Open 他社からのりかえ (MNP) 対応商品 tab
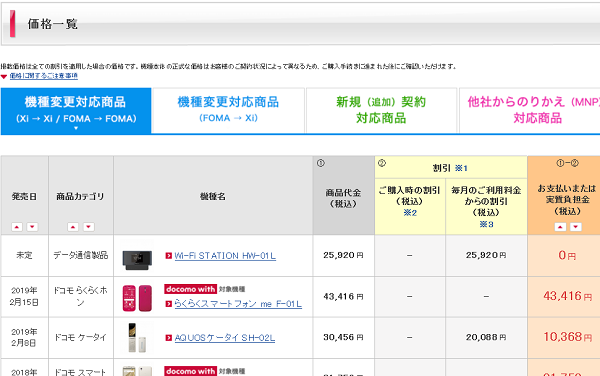Image resolution: width=600 pixels, height=376 pixels. pos(530,111)
